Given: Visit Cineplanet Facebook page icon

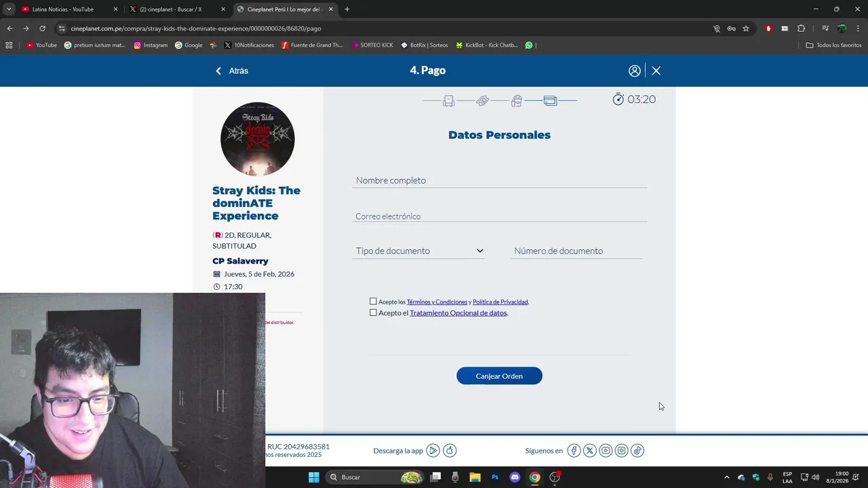Looking at the screenshot, I should click(574, 451).
